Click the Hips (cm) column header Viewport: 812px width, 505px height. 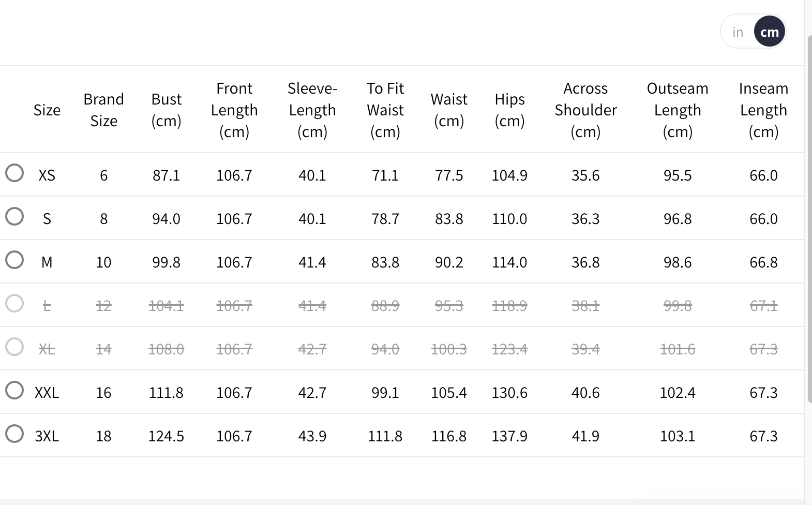pyautogui.click(x=509, y=110)
